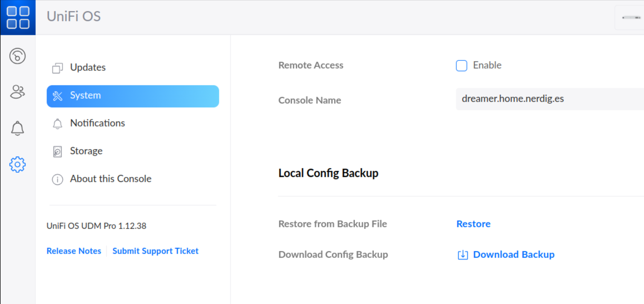
Task: Click Restore to restore from backup file
Action: 473,224
